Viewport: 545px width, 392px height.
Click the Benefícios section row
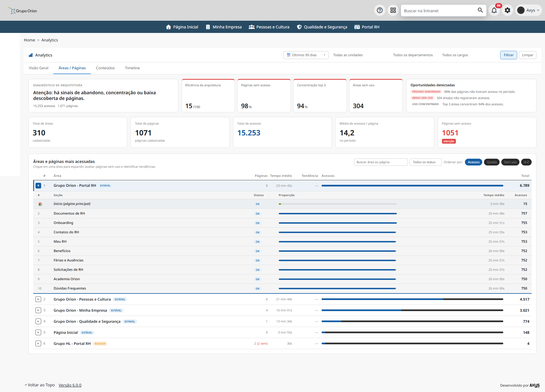282,251
